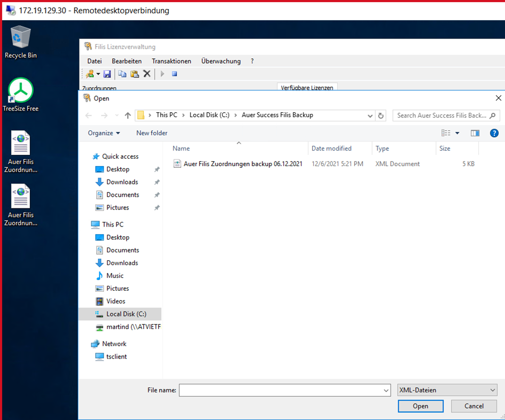This screenshot has width=505, height=420.
Task: Click the Delete X icon in Filis toolbar
Action: click(x=147, y=74)
